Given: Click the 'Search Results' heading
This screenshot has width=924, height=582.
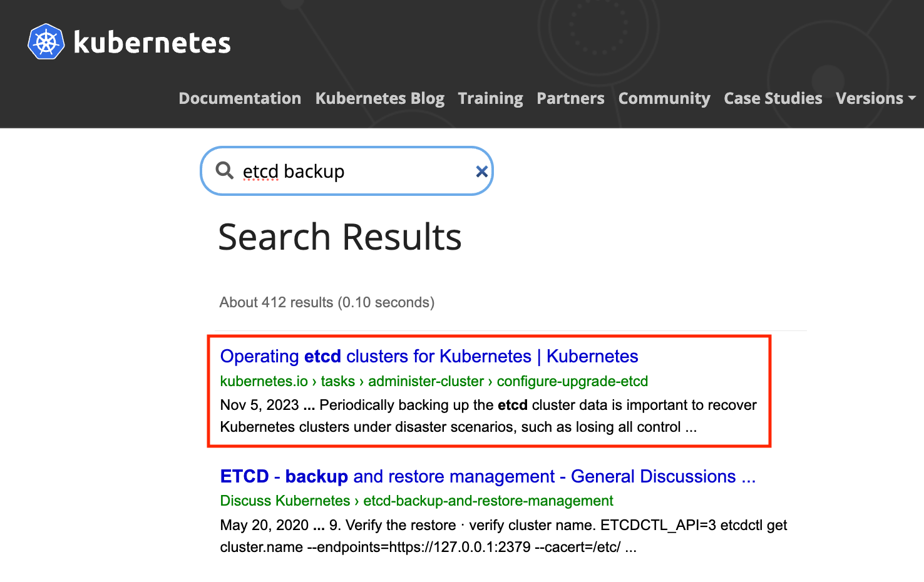Looking at the screenshot, I should [340, 237].
